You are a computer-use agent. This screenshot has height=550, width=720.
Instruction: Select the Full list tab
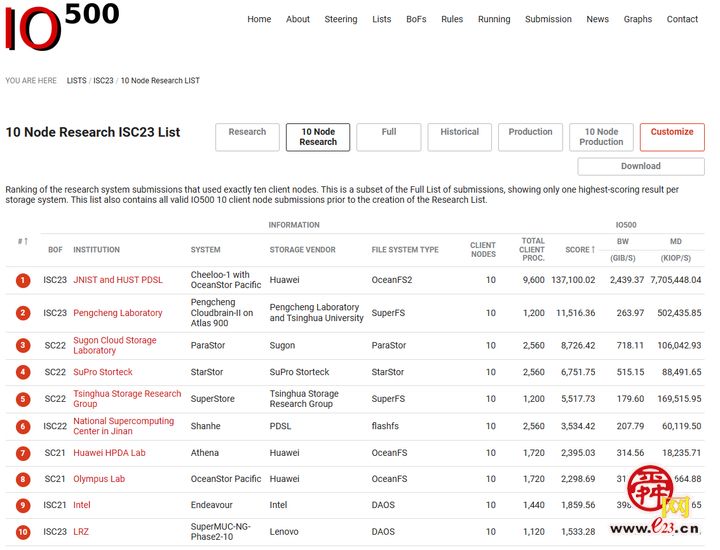click(x=388, y=137)
